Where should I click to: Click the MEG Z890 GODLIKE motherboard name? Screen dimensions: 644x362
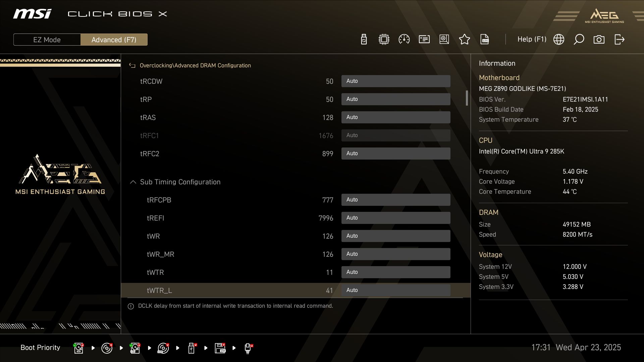[x=522, y=89]
